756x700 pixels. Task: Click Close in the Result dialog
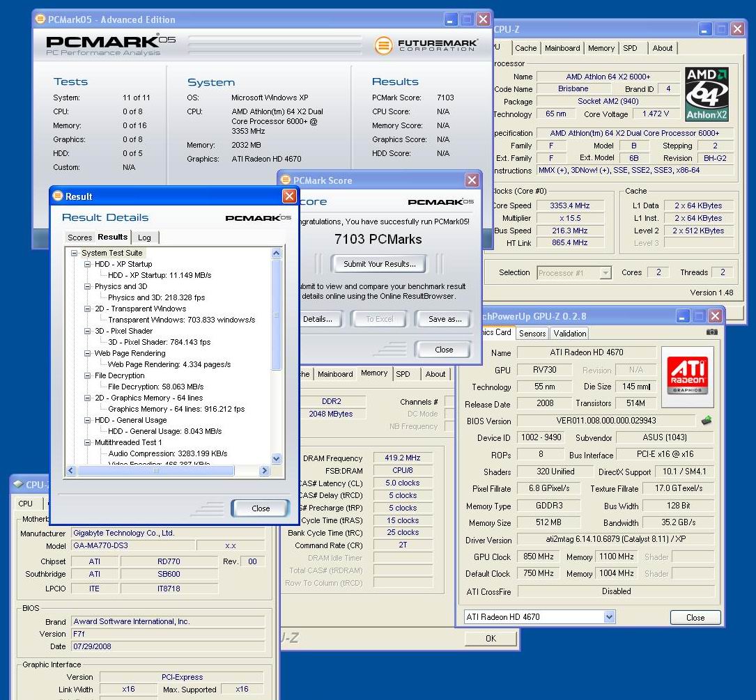point(261,508)
